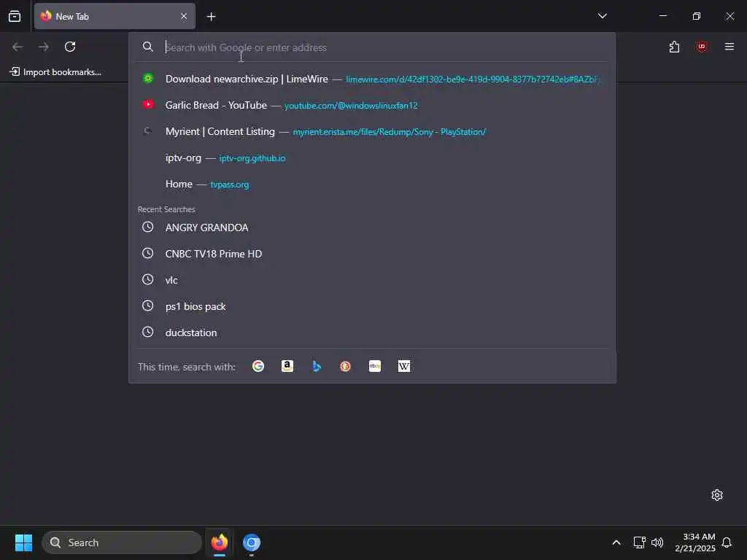Viewport: 747px width, 560px height.
Task: Search this time with Bing
Action: [317, 366]
